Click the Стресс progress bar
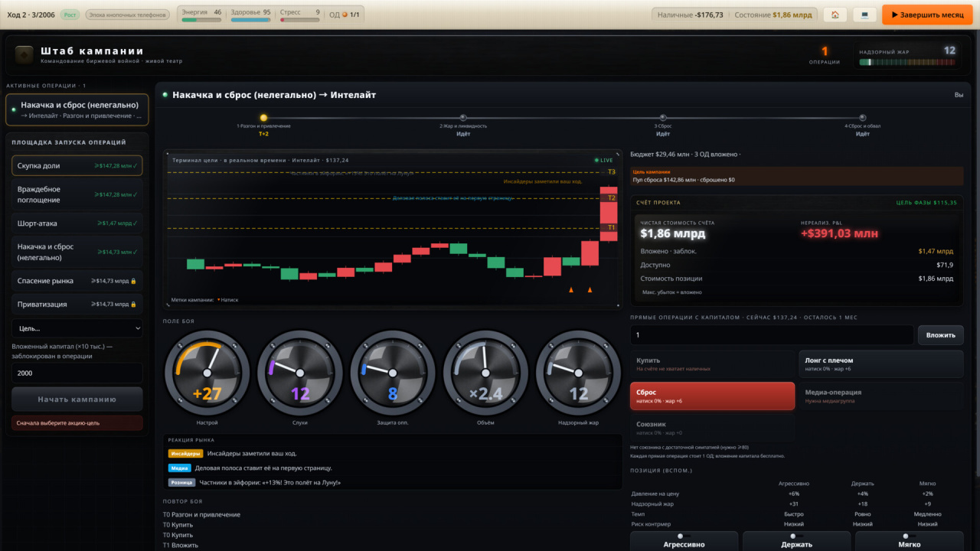The image size is (980, 551). (x=300, y=20)
